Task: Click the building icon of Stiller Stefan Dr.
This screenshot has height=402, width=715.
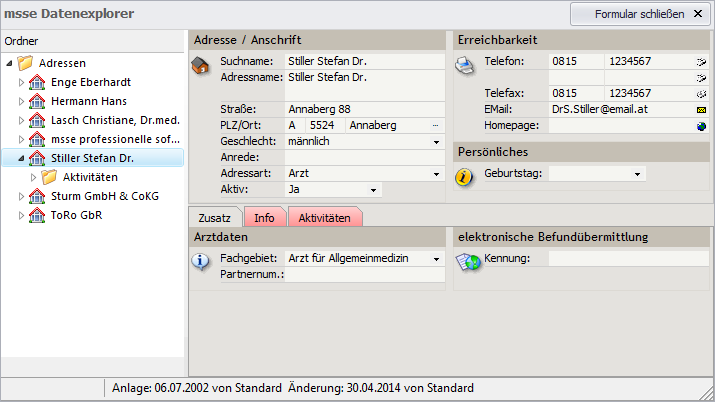Action: point(37,158)
